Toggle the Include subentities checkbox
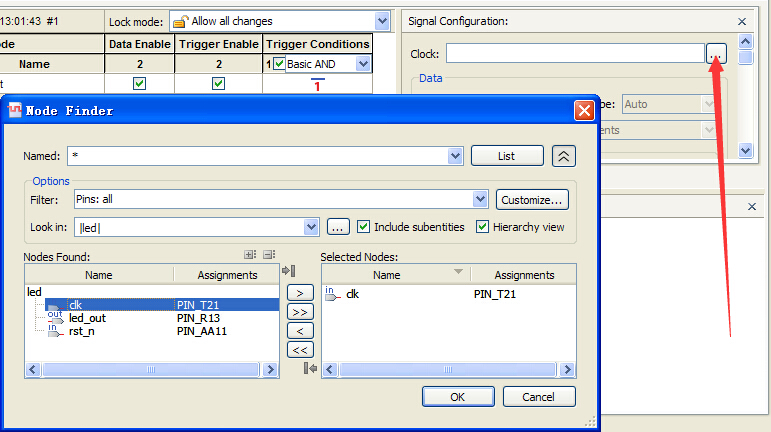 point(365,227)
